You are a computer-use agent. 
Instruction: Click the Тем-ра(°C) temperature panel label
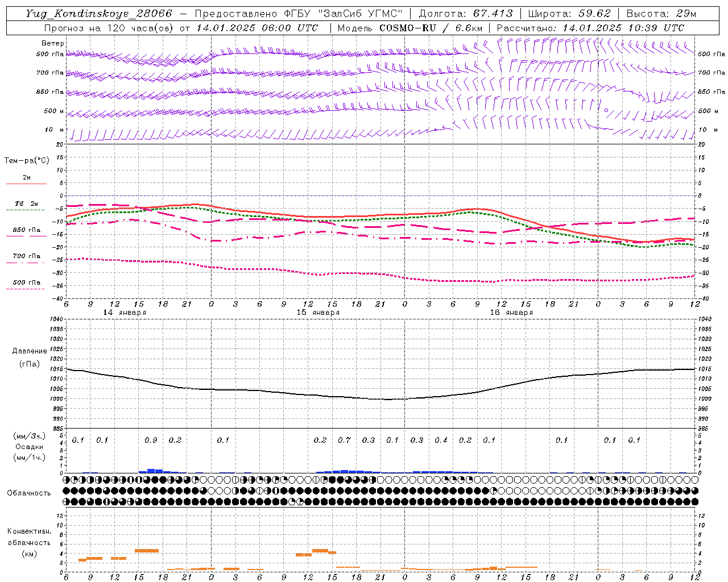27,161
